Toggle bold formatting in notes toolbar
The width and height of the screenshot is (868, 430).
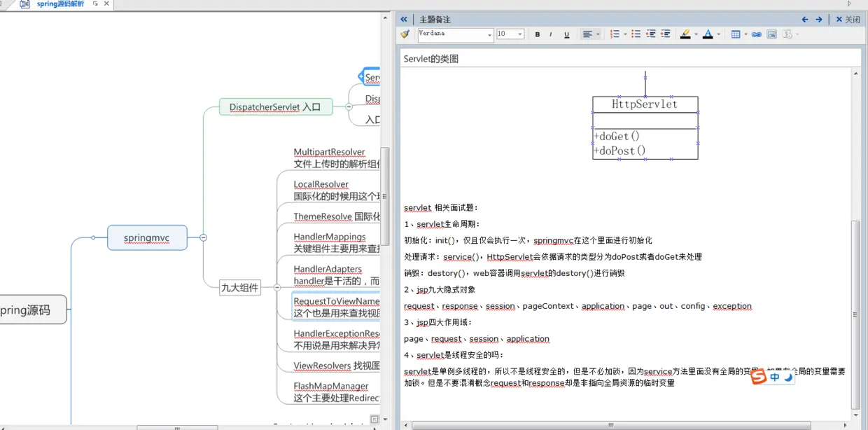click(x=538, y=34)
